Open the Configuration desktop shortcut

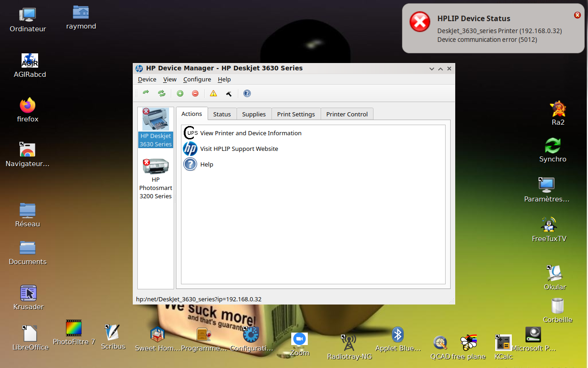coord(251,339)
